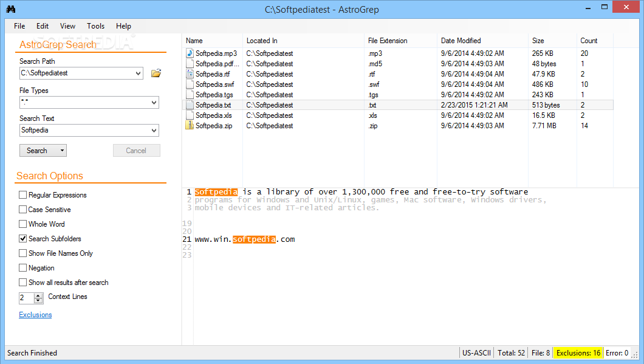This screenshot has height=364, width=644.
Task: Enable Show File Names Only
Action: click(x=23, y=253)
